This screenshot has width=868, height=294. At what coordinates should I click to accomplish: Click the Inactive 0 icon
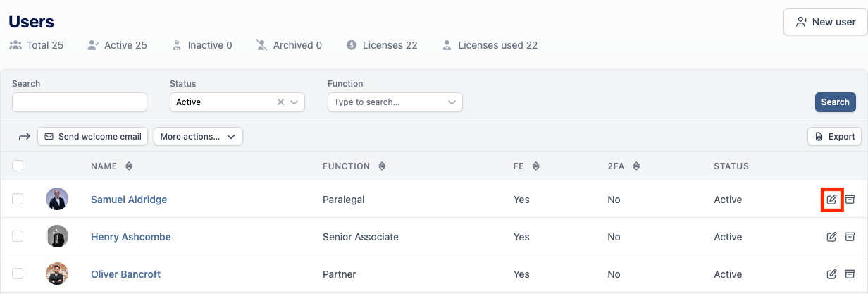coord(177,45)
